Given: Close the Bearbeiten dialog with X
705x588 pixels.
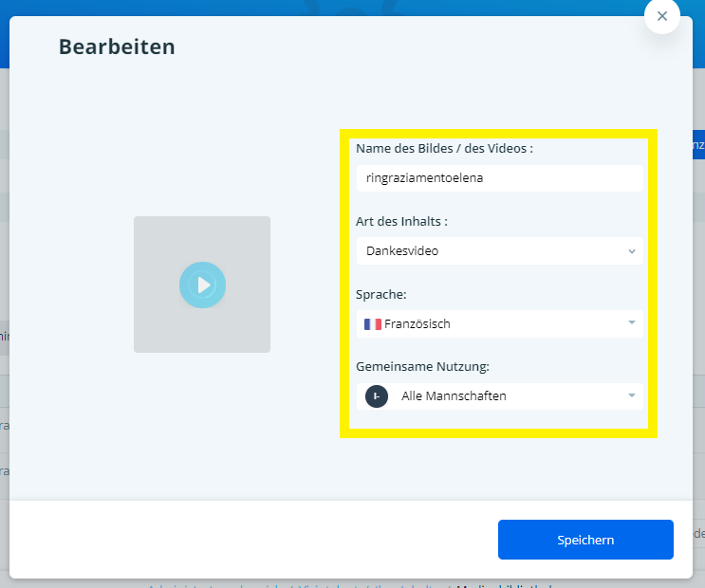Looking at the screenshot, I should click(661, 16).
